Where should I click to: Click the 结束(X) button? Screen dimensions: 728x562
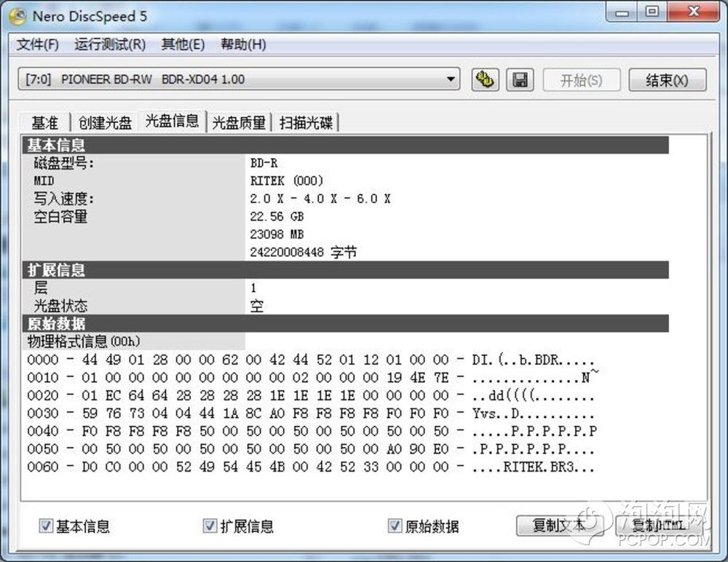coord(667,80)
